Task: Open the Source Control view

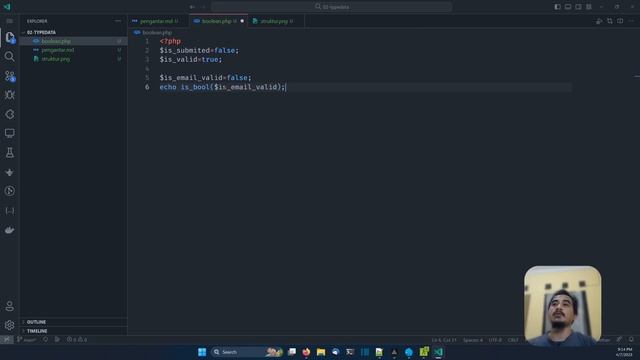Action: click(10, 76)
